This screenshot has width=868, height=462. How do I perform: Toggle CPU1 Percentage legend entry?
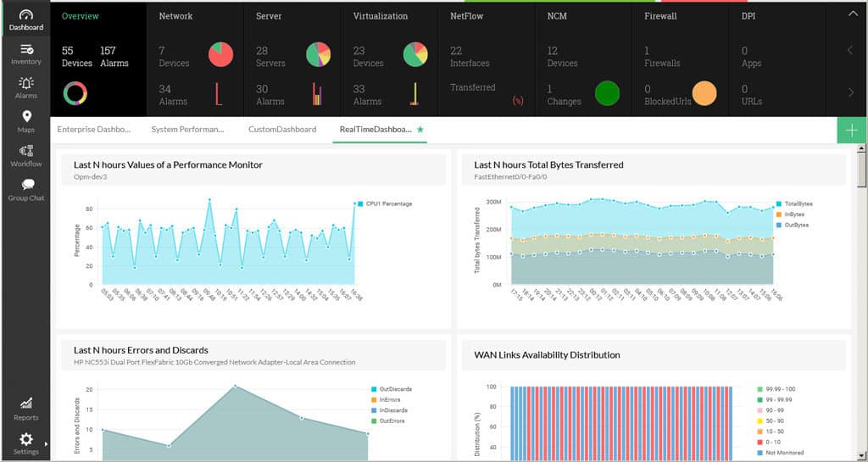[x=385, y=204]
